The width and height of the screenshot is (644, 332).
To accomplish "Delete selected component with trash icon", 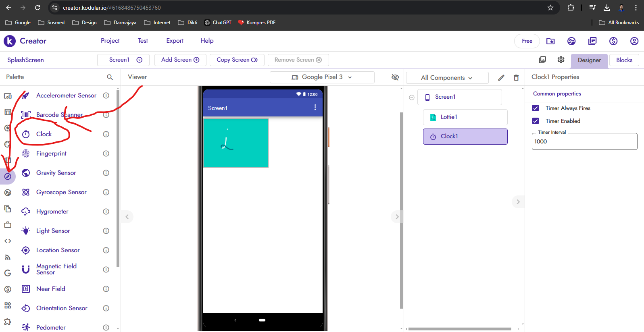I will point(516,78).
